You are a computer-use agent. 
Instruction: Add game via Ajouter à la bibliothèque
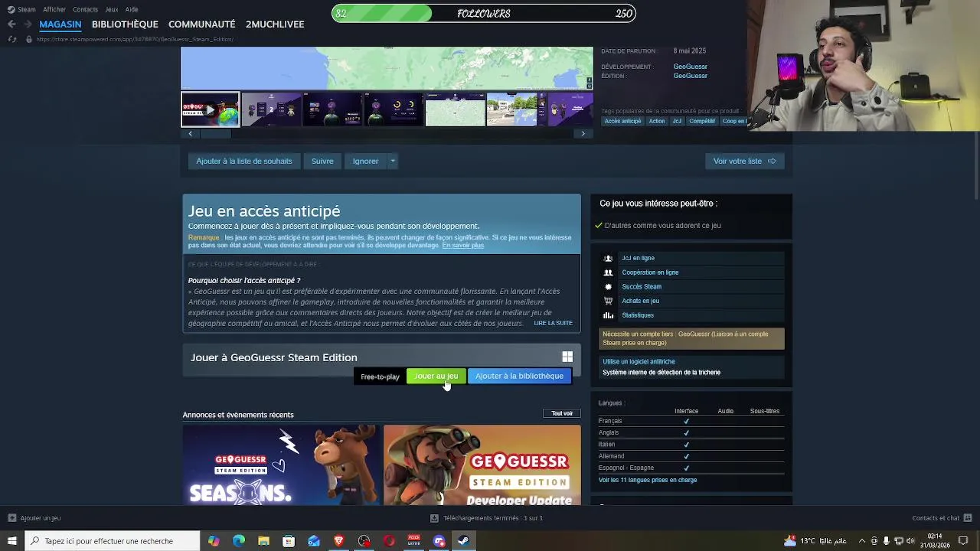[x=519, y=376]
